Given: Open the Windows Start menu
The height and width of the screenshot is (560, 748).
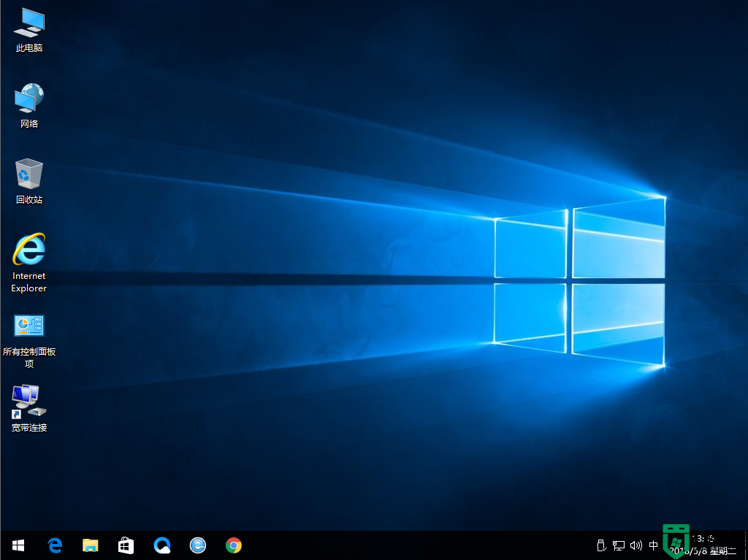Looking at the screenshot, I should [18, 545].
